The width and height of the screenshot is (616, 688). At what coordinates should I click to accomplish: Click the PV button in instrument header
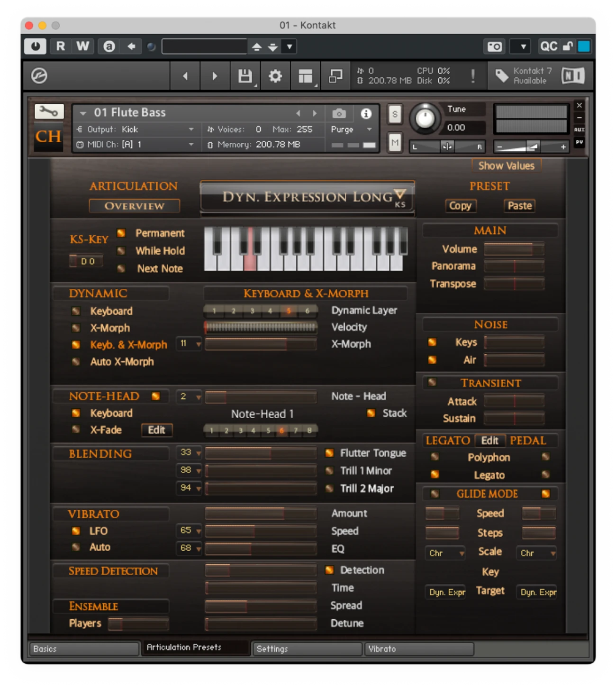click(579, 142)
